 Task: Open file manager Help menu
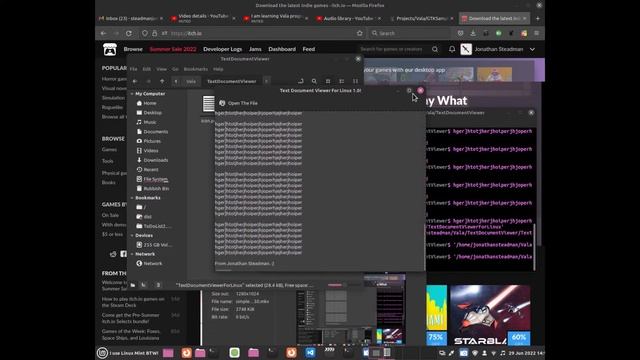[218, 69]
